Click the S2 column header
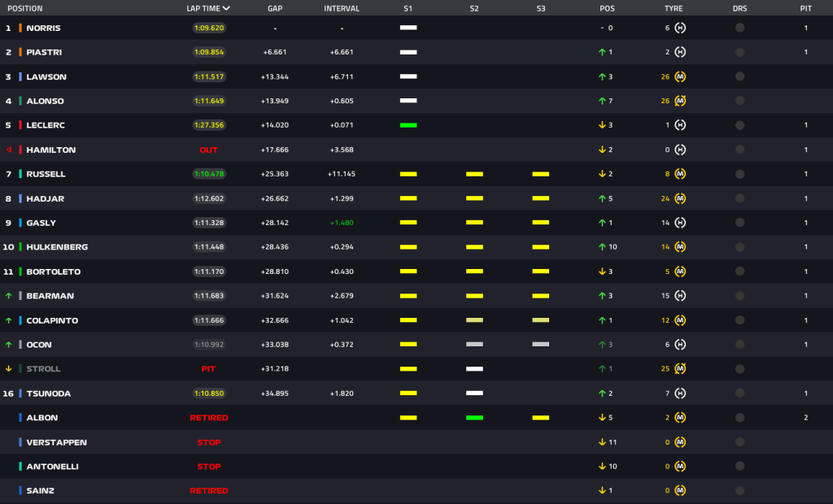The height and width of the screenshot is (504, 833). click(x=474, y=8)
